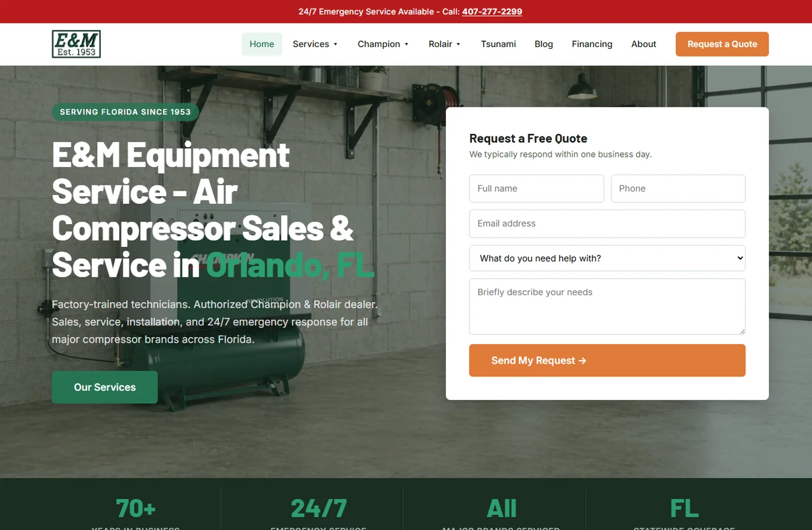Call the 407-277-2299 phone link
Screen dimensions: 812x530
[x=492, y=11]
